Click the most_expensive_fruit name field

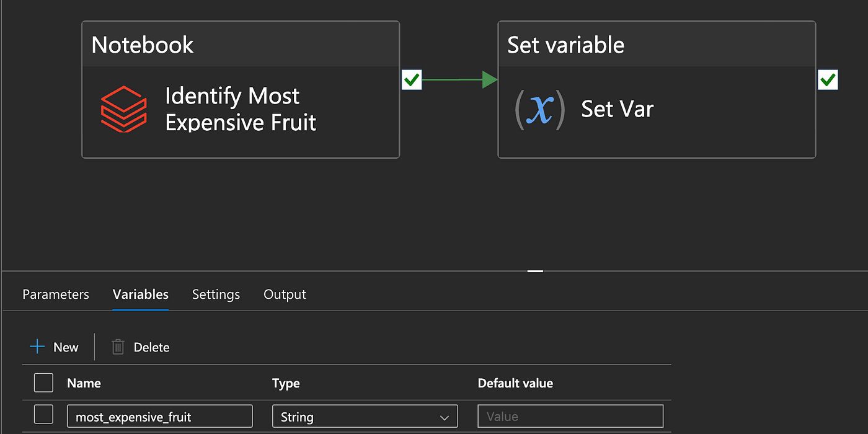pos(160,416)
